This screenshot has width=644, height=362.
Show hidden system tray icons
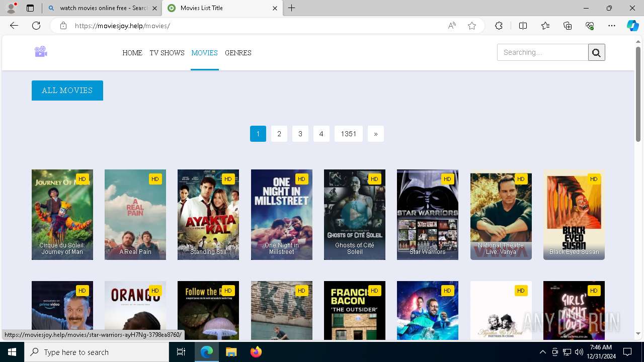pyautogui.click(x=542, y=352)
